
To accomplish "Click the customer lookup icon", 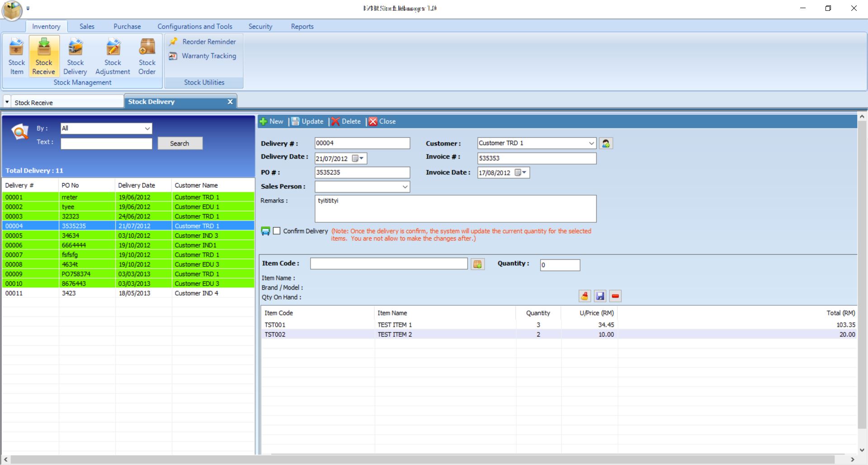I will [606, 143].
